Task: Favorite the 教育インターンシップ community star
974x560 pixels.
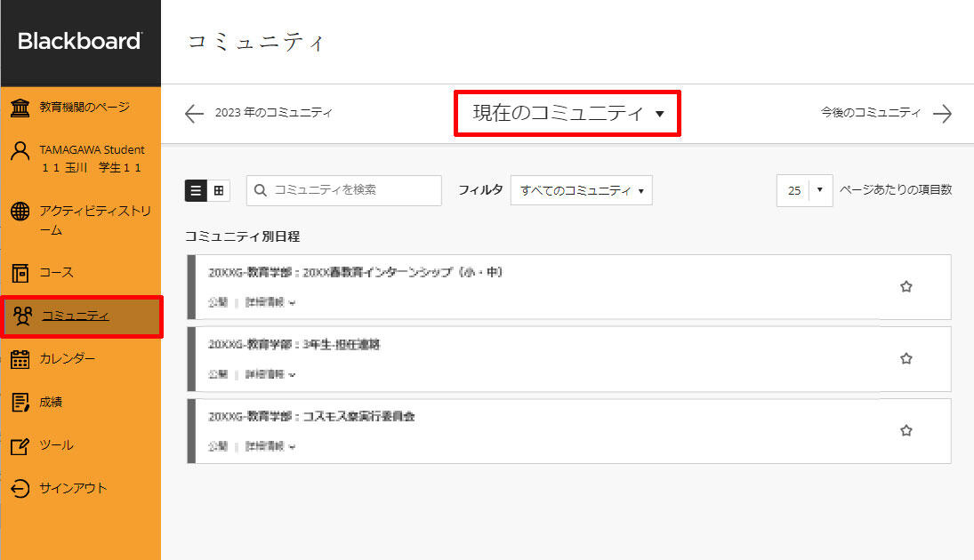Action: [906, 287]
